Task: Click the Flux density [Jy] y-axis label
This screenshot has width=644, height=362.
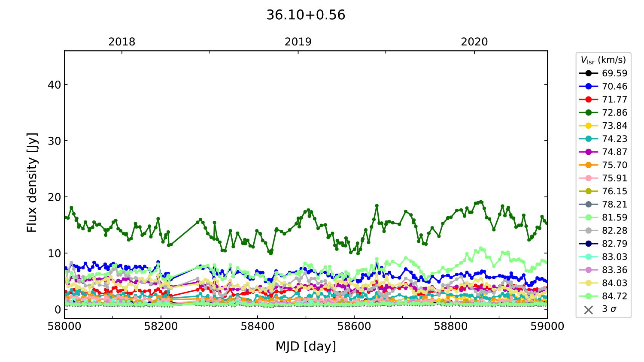Action: click(32, 183)
